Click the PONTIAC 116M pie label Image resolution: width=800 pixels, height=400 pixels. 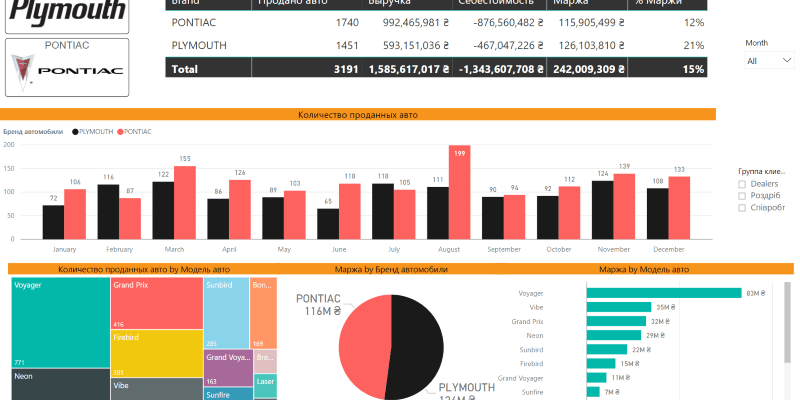coord(318,305)
